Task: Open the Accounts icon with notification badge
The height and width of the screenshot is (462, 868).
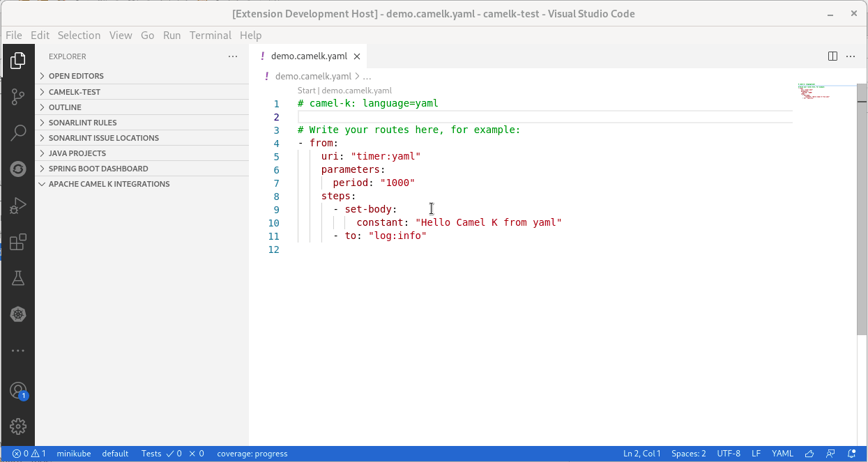Action: point(17,390)
